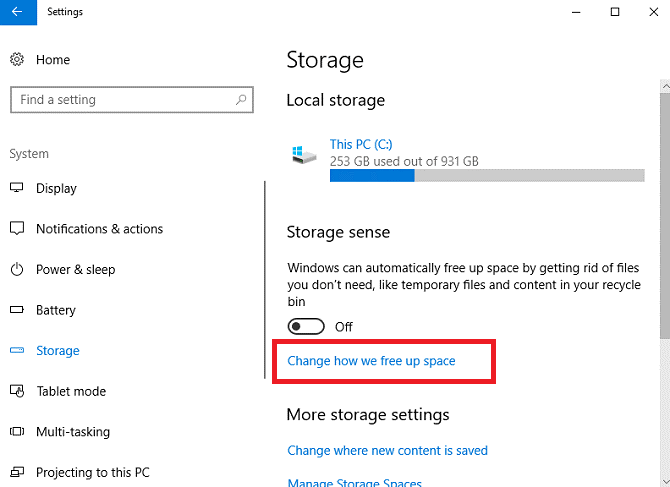Click Change how we free up space
The height and width of the screenshot is (487, 670).
[x=371, y=361]
